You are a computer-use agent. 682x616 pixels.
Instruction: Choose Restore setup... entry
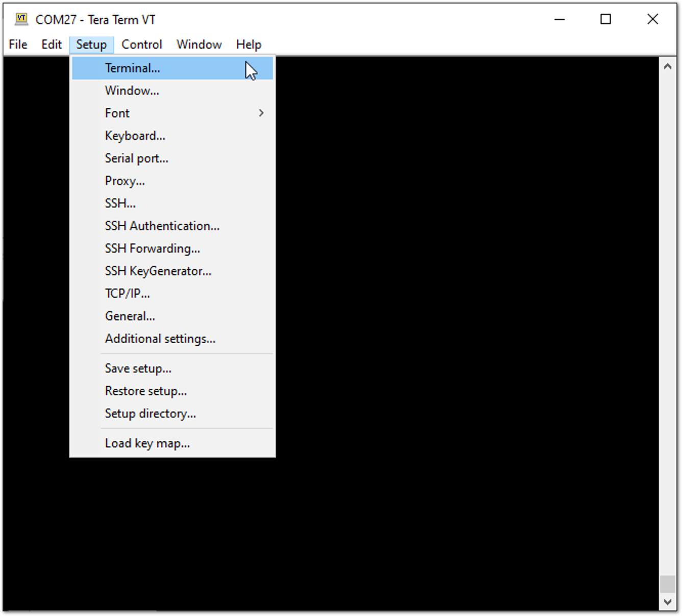pos(145,391)
